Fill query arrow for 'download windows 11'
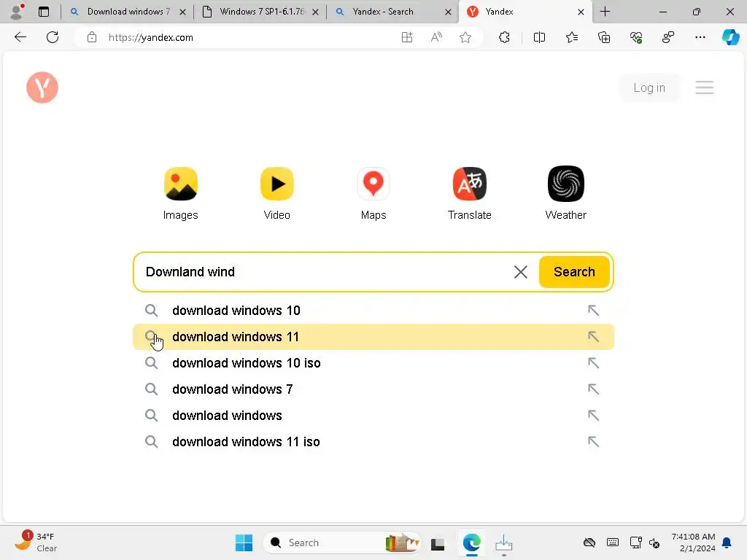The height and width of the screenshot is (560, 747). pos(593,337)
